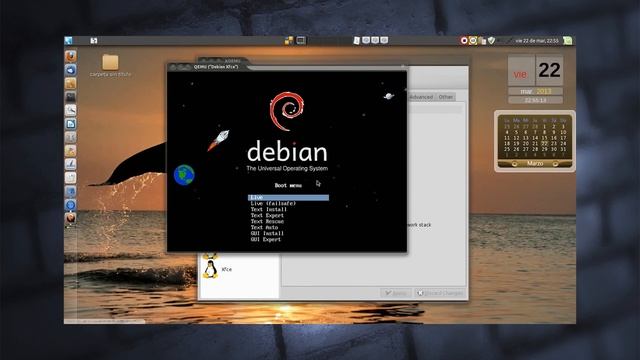Go to next month in calendar widget

555,164
